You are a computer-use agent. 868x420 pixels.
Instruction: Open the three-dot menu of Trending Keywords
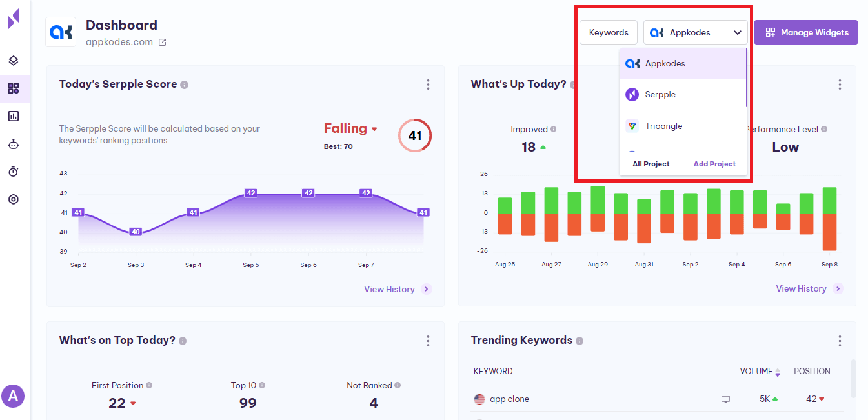[840, 341]
